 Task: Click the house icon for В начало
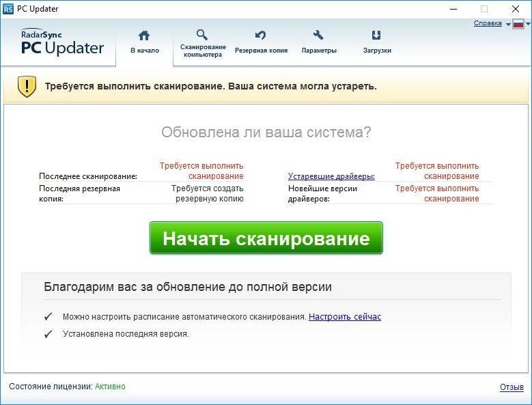(144, 36)
